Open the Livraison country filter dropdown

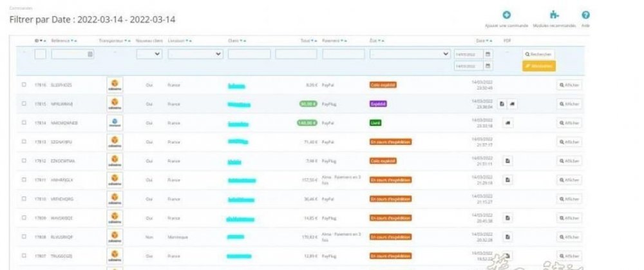(x=196, y=54)
